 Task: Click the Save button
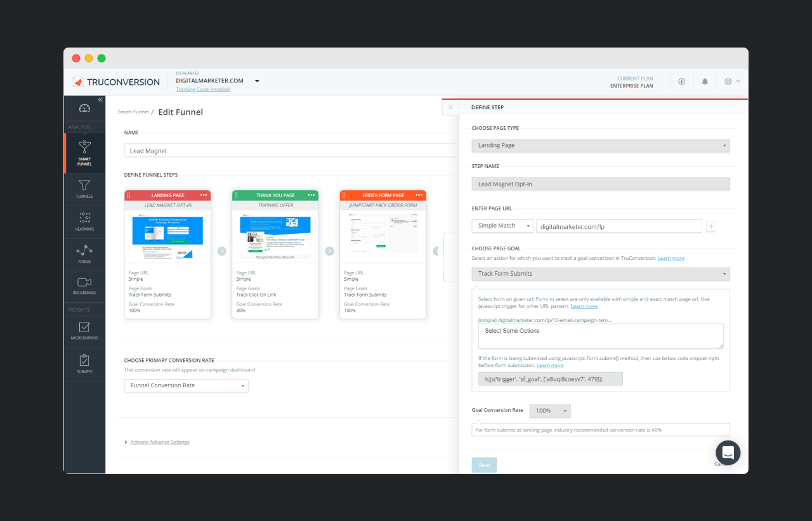tap(484, 465)
